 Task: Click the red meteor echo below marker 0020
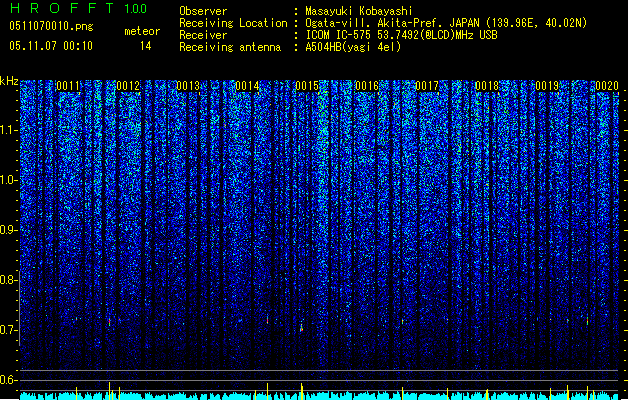coord(587,321)
